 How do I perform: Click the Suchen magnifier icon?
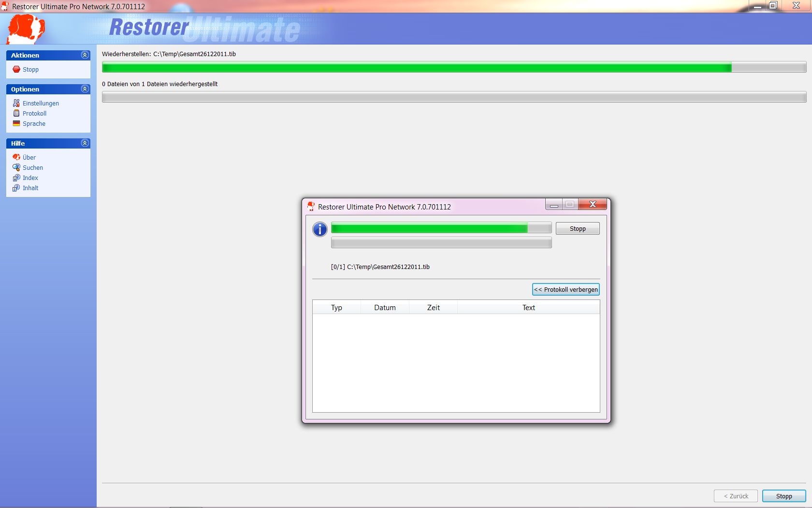click(16, 167)
